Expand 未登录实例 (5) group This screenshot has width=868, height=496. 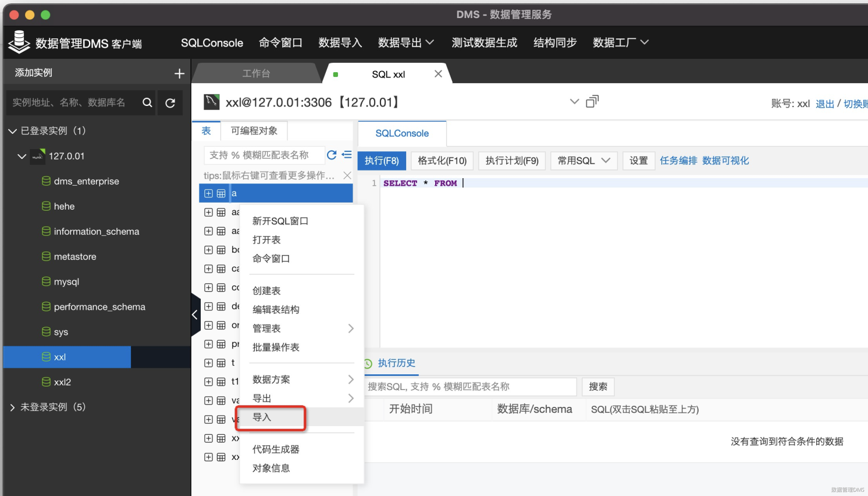click(x=12, y=408)
